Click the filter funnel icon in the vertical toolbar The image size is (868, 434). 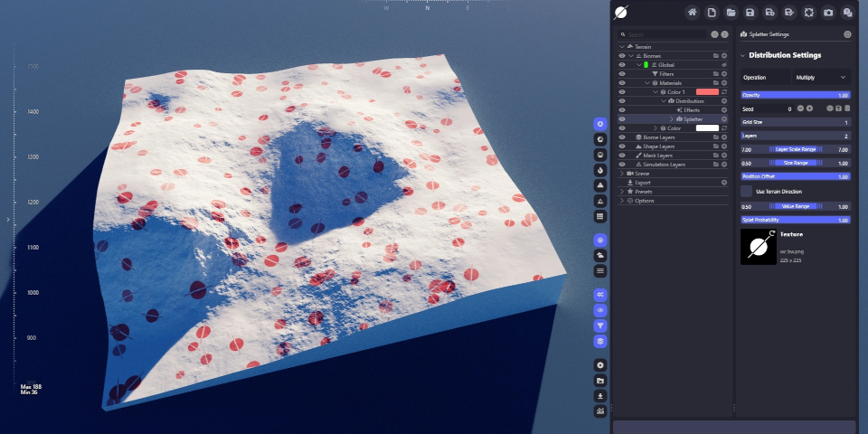599,325
